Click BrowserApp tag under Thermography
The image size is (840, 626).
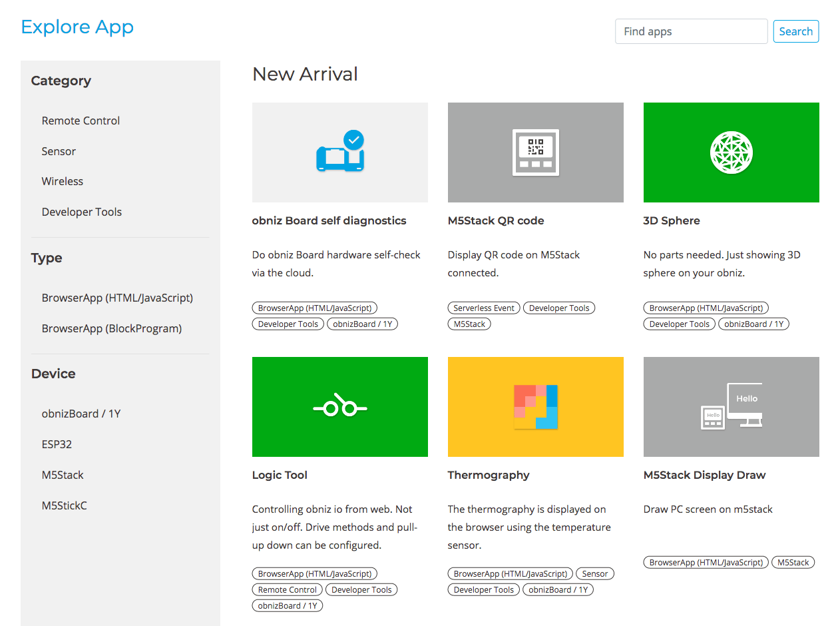511,573
